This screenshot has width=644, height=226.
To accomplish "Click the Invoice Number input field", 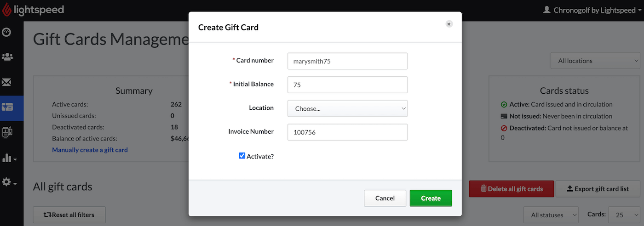I will [x=347, y=132].
